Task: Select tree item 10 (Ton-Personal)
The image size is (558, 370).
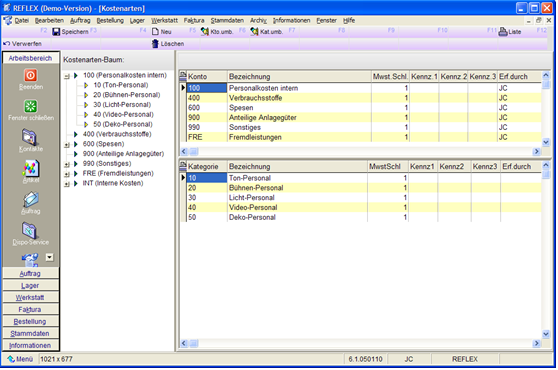Action: tap(121, 85)
